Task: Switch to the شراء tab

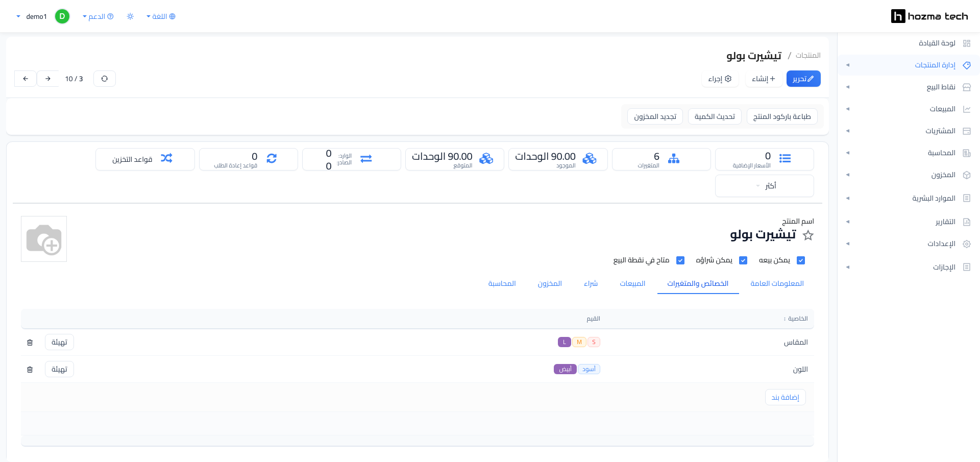Action: pos(591,283)
